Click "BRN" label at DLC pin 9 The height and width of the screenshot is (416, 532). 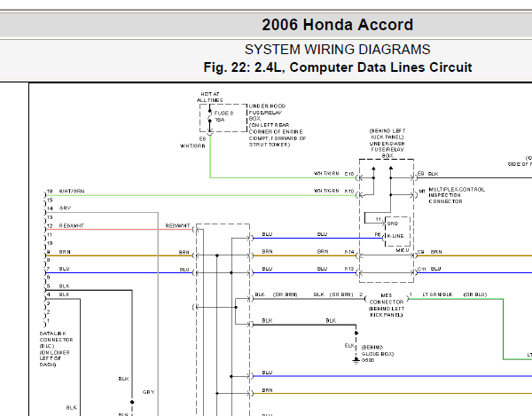[65, 252]
